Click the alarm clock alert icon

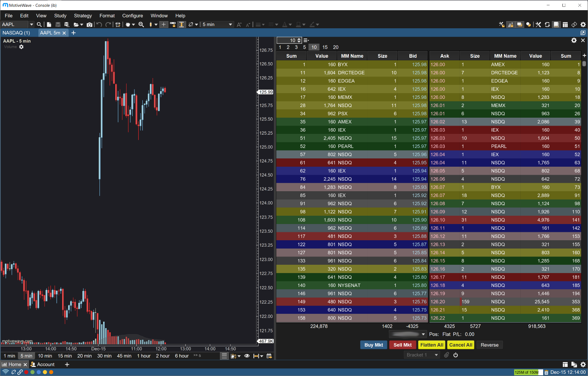(x=118, y=25)
